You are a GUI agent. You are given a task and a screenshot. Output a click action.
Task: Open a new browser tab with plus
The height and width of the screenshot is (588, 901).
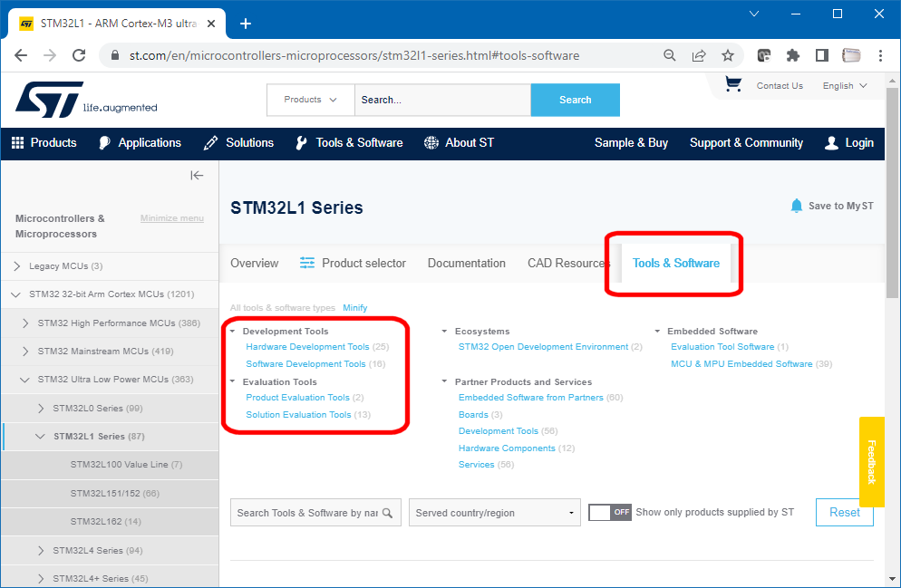click(246, 24)
